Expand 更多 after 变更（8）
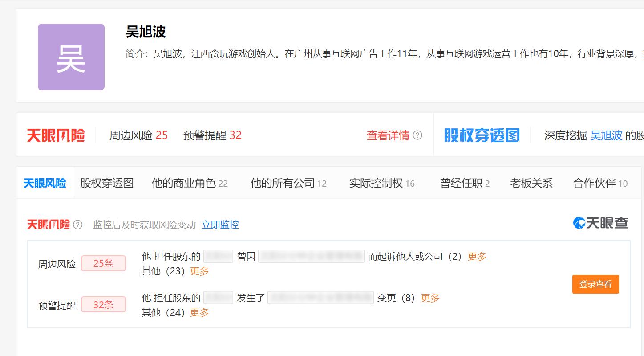 pyautogui.click(x=429, y=297)
